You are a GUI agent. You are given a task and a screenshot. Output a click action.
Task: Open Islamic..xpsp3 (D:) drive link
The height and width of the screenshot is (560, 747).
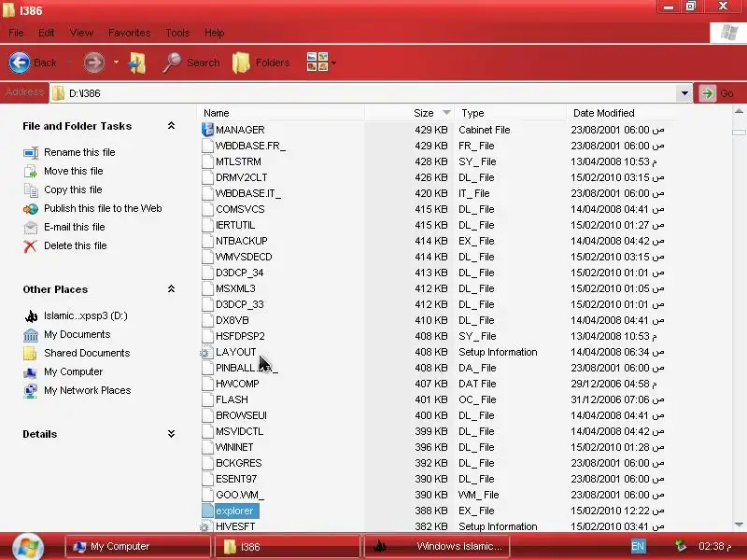[86, 315]
